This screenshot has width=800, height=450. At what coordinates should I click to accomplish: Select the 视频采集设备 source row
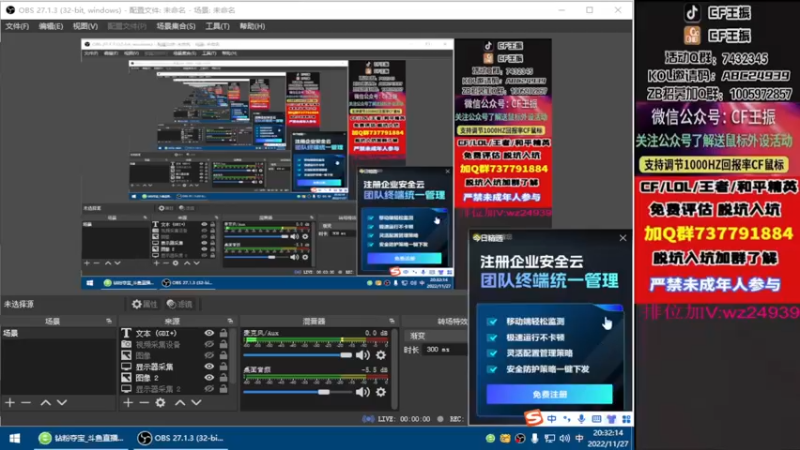click(173, 344)
